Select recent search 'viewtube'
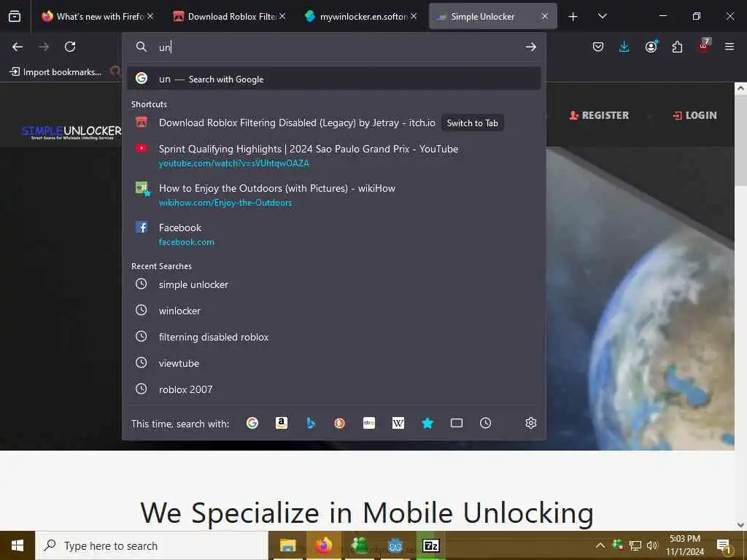The height and width of the screenshot is (560, 747). pos(334,363)
